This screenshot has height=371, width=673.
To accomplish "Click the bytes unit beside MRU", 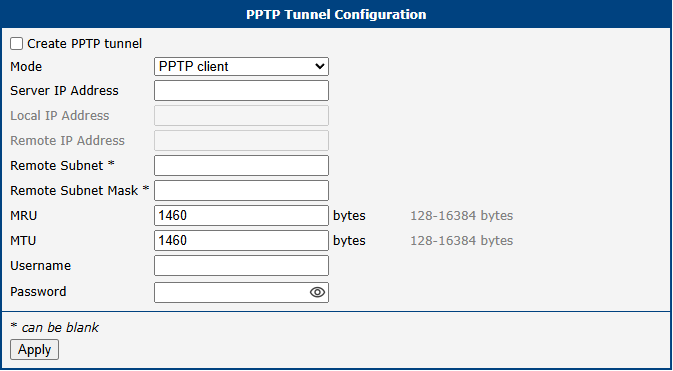I will [349, 216].
